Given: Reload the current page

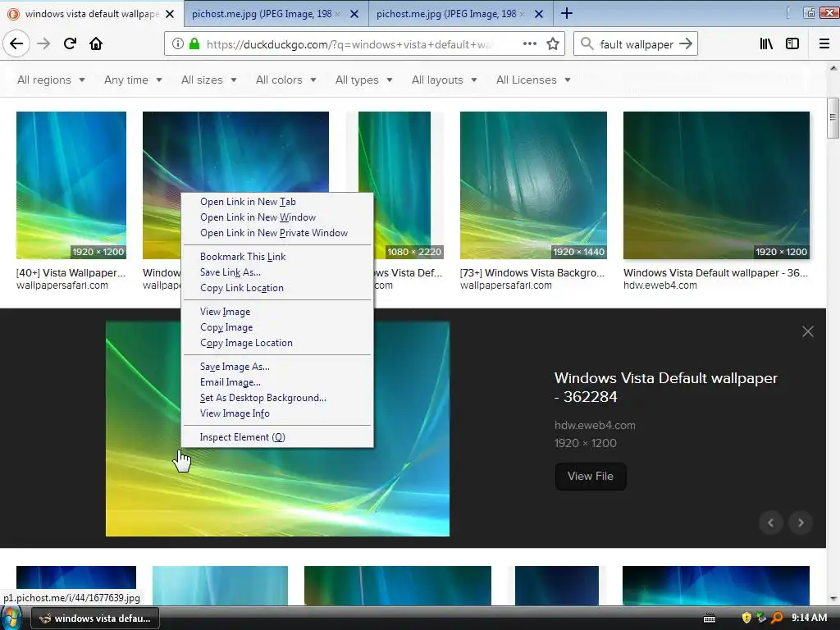Looking at the screenshot, I should (70, 43).
